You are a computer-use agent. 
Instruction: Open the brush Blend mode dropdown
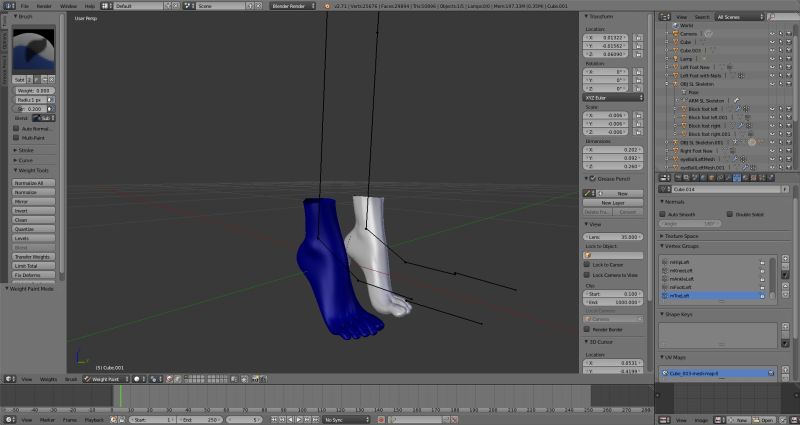point(44,118)
